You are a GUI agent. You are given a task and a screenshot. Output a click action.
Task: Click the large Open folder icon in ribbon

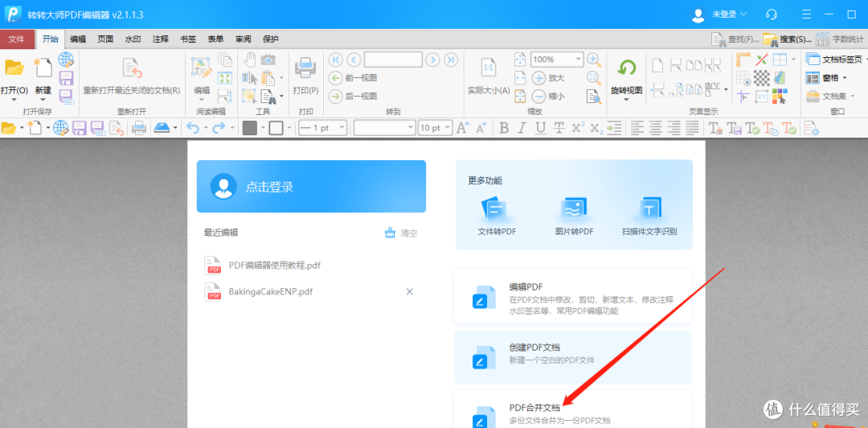click(x=14, y=68)
